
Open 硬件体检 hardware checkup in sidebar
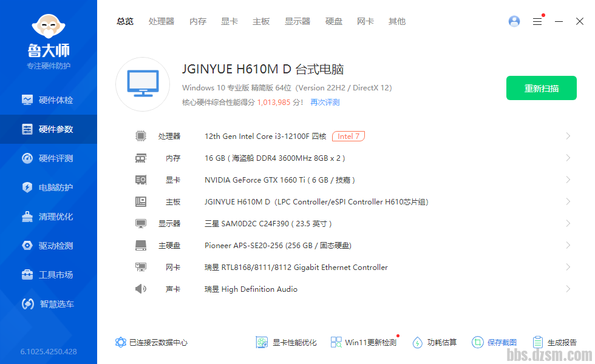(x=49, y=100)
